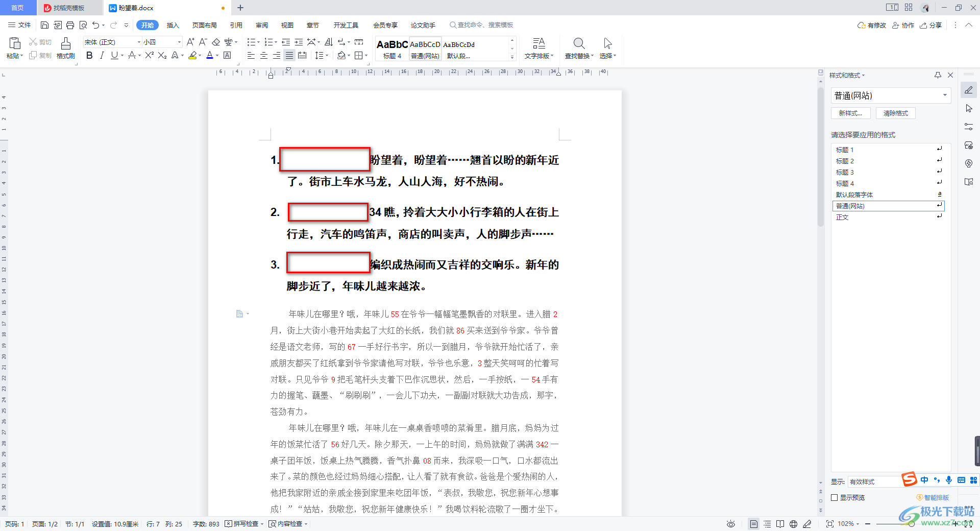Open the font size dropdown 小四
The height and width of the screenshot is (531, 980).
[x=179, y=42]
